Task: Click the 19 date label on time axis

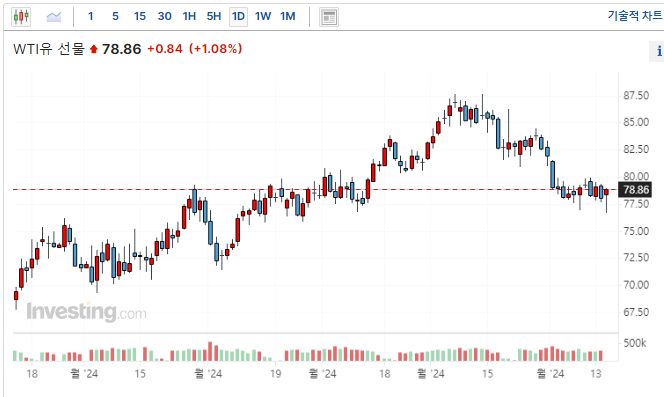Action: pyautogui.click(x=276, y=374)
